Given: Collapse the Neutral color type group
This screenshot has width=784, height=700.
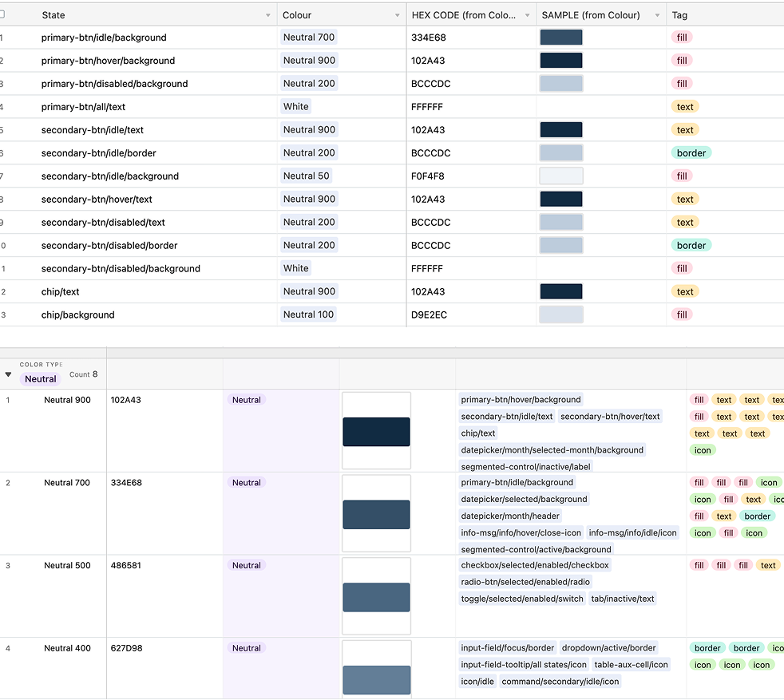Looking at the screenshot, I should pos(8,373).
